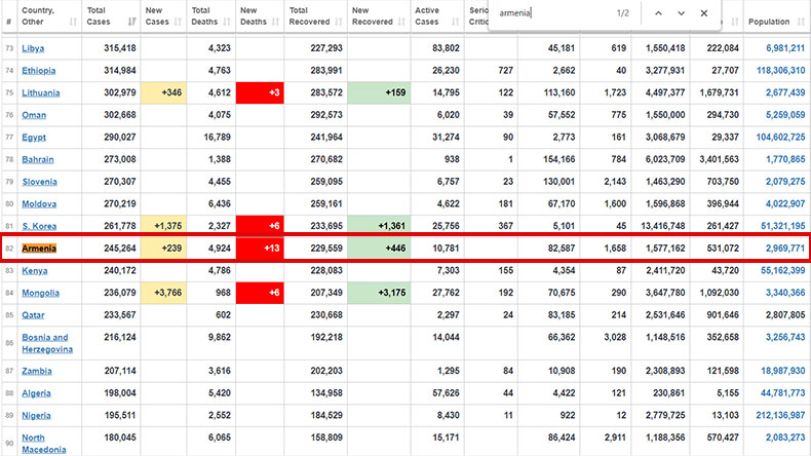Open the Qatar country link
This screenshot has width=811, height=456.
click(x=33, y=315)
